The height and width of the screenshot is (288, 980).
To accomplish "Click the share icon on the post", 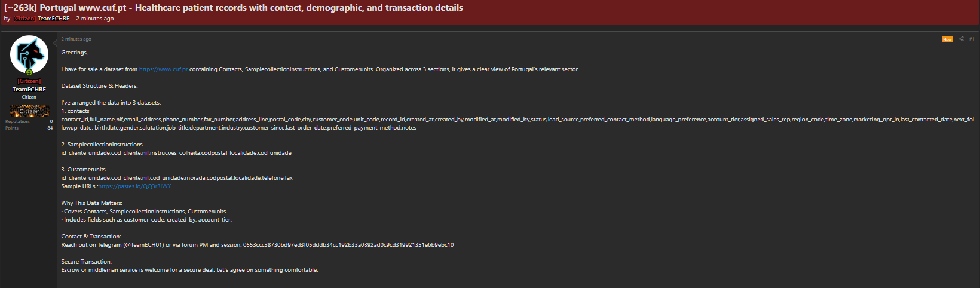I will (961, 39).
